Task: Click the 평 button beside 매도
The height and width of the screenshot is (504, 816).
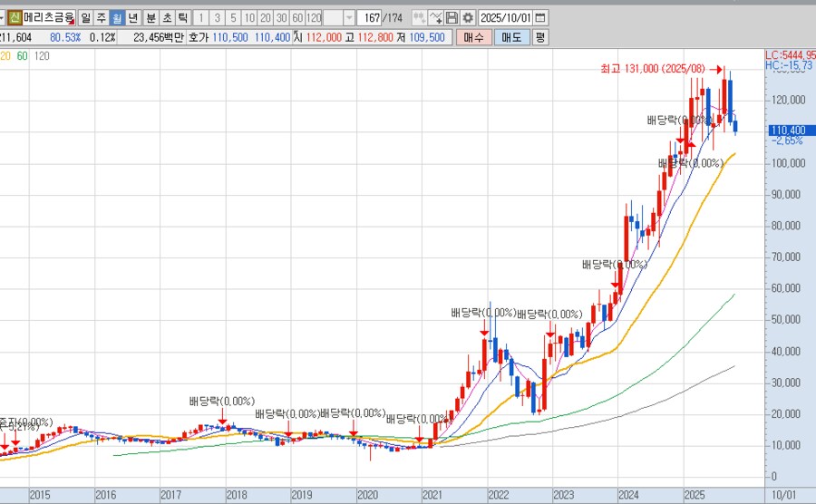Action: (540, 37)
